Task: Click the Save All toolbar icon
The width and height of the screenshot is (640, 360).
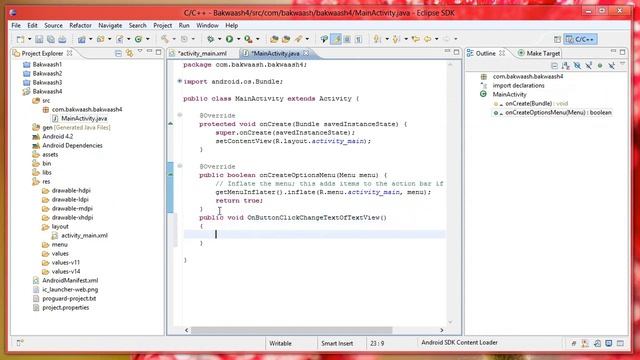Action: click(x=51, y=39)
